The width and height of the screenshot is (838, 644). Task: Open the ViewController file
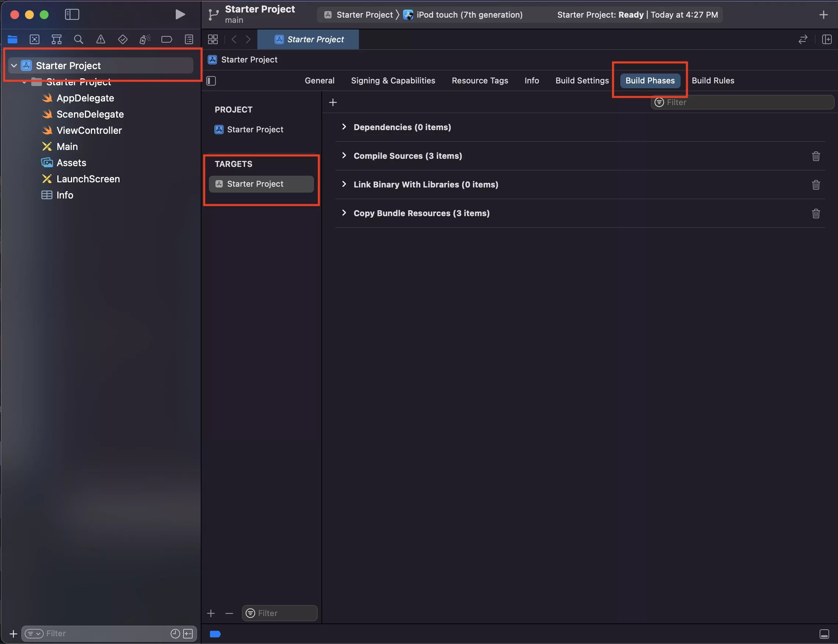click(x=89, y=130)
